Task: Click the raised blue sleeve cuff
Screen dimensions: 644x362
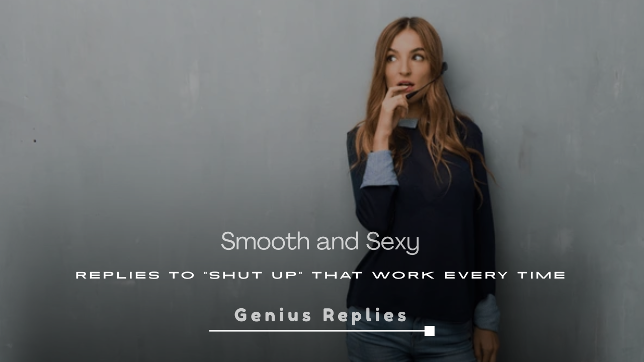Action: click(378, 169)
